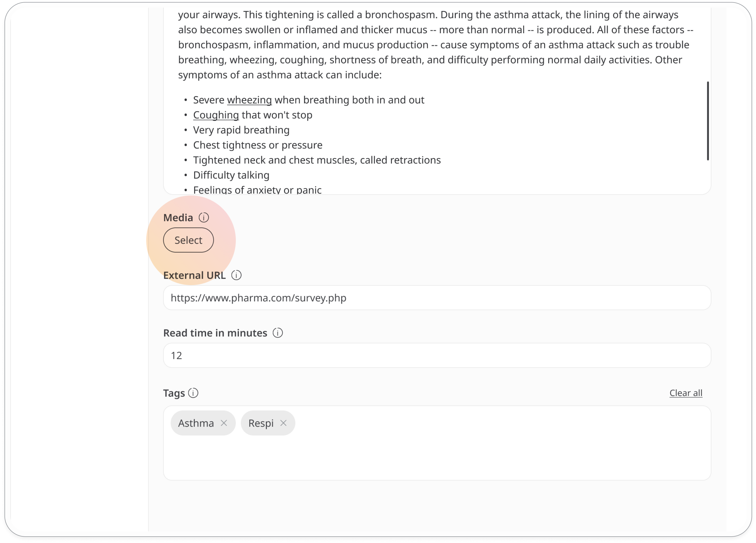
Task: Select media using the Select button
Action: (188, 240)
